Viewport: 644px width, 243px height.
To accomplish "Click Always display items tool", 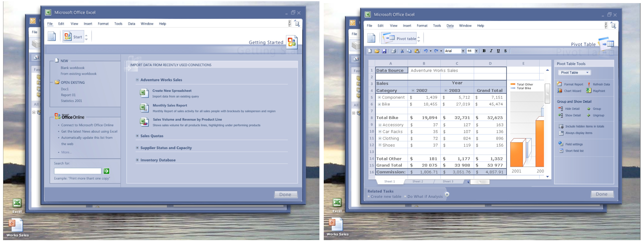I will point(576,133).
